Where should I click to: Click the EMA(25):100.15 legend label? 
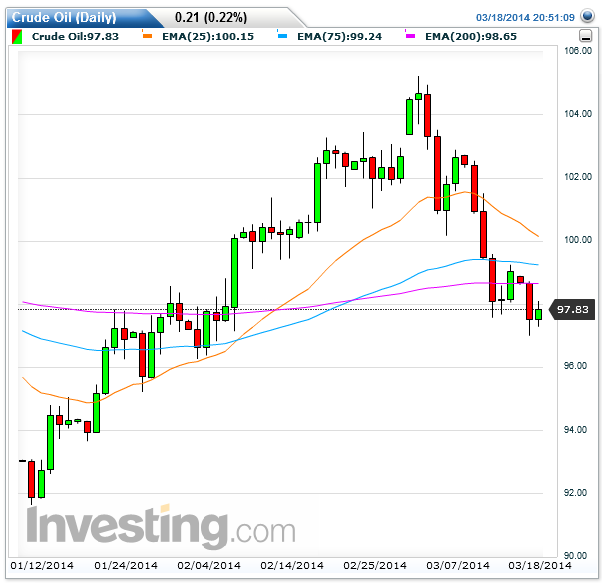click(208, 36)
